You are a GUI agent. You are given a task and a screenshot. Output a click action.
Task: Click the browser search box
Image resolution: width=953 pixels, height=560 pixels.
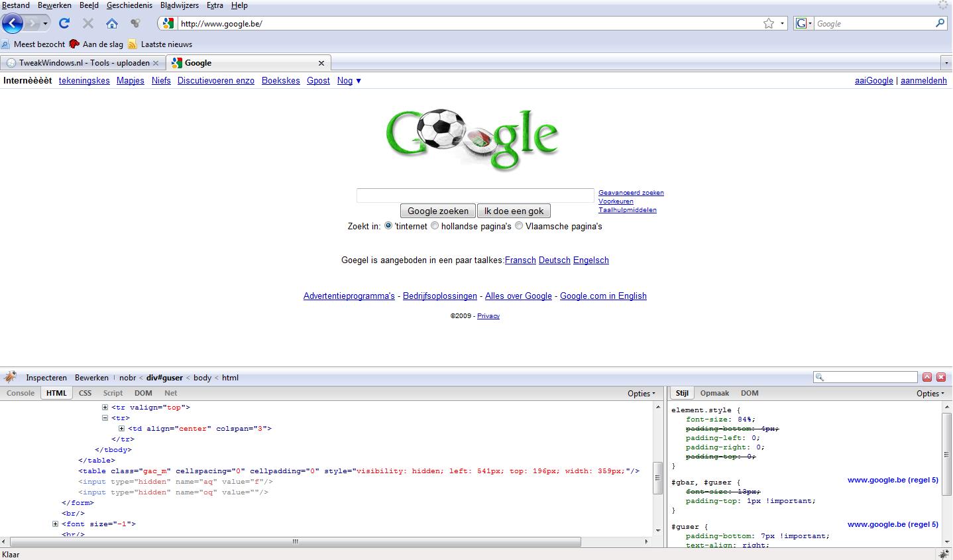tap(874, 23)
